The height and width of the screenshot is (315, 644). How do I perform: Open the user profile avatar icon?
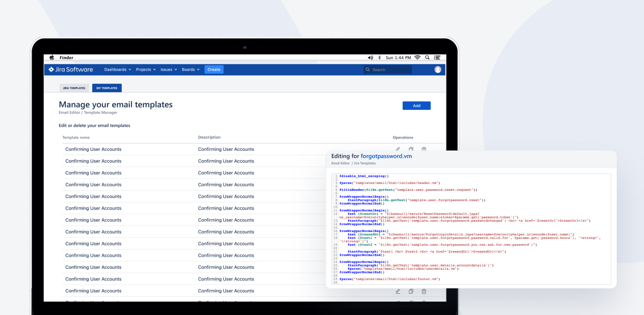438,69
